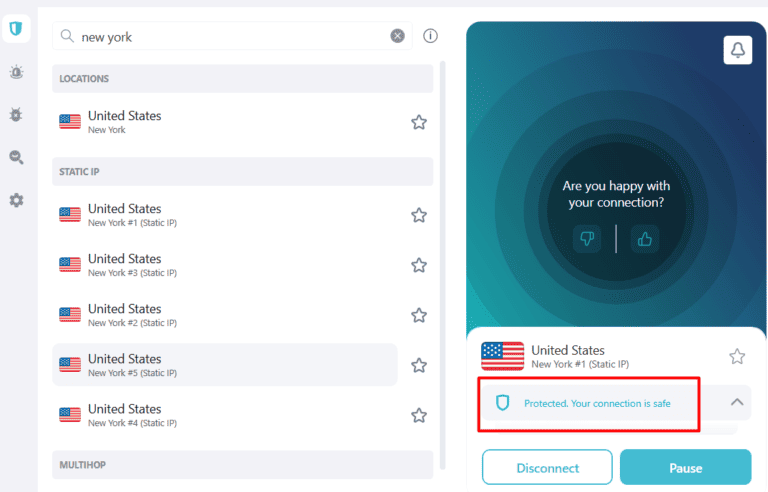Connect to New York #1 (Static IP) list row
The height and width of the screenshot is (492, 768).
(225, 215)
